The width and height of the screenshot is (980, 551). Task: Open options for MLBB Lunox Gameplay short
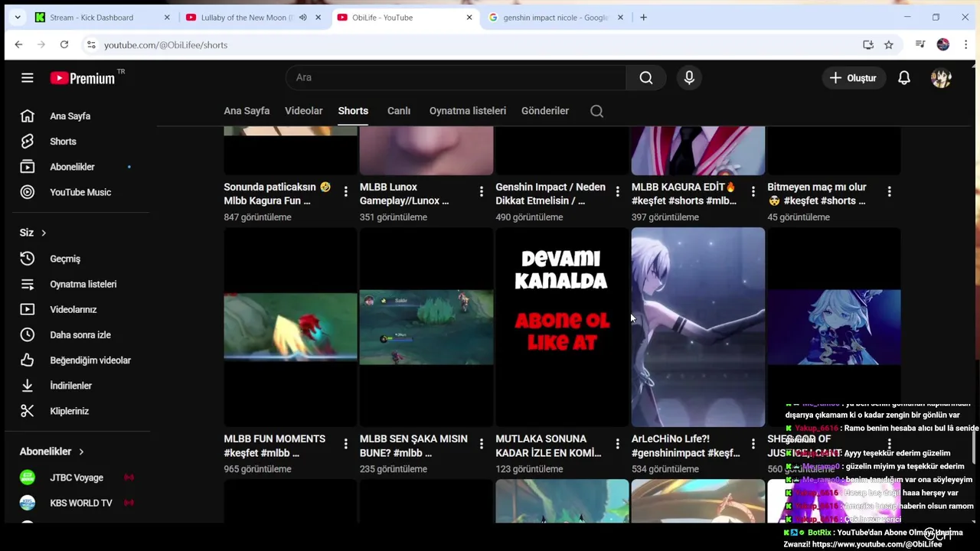click(482, 191)
